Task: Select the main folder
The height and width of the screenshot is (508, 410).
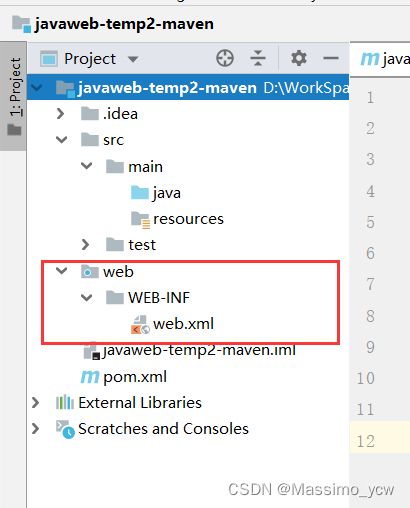Action: (x=145, y=167)
